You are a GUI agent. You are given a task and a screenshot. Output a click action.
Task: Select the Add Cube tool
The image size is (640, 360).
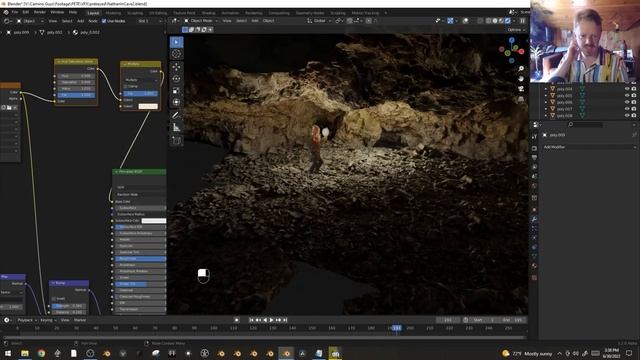tap(176, 140)
